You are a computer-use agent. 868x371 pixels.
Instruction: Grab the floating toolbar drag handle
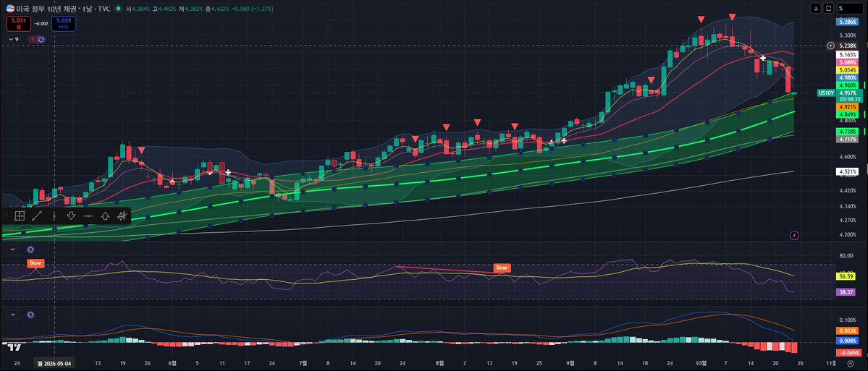point(5,216)
